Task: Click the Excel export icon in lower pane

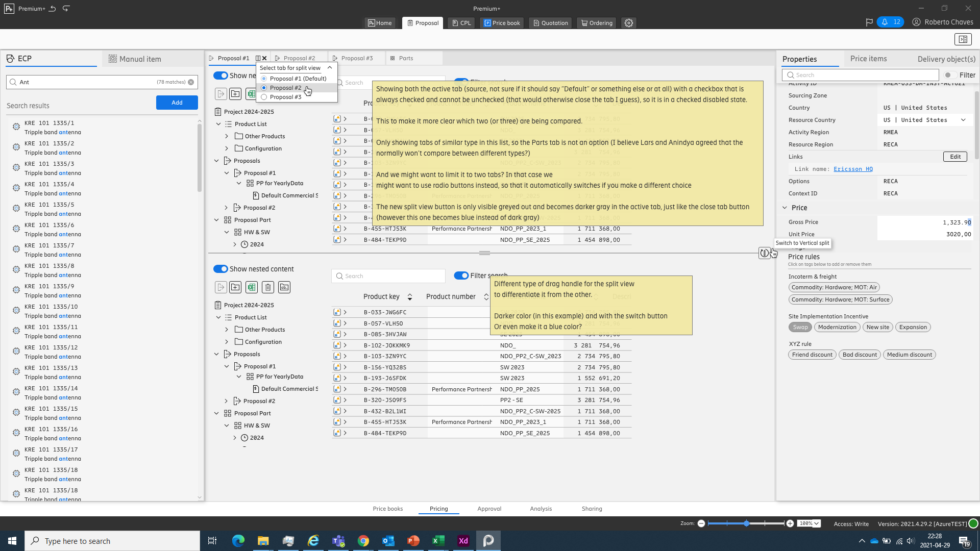Action: [x=252, y=287]
